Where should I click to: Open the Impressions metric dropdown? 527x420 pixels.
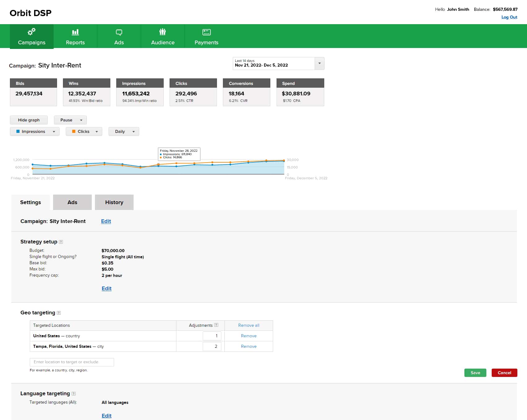pos(34,131)
